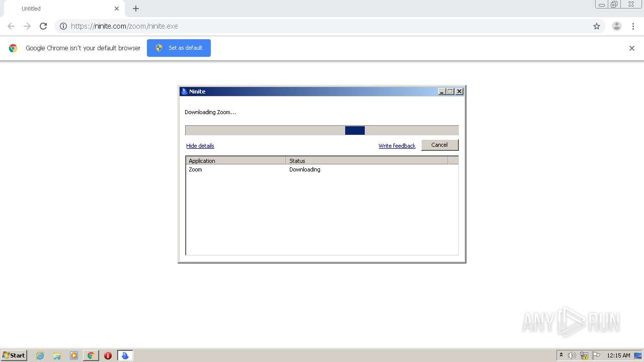
Task: Close the Ninite window
Action: coord(459,92)
